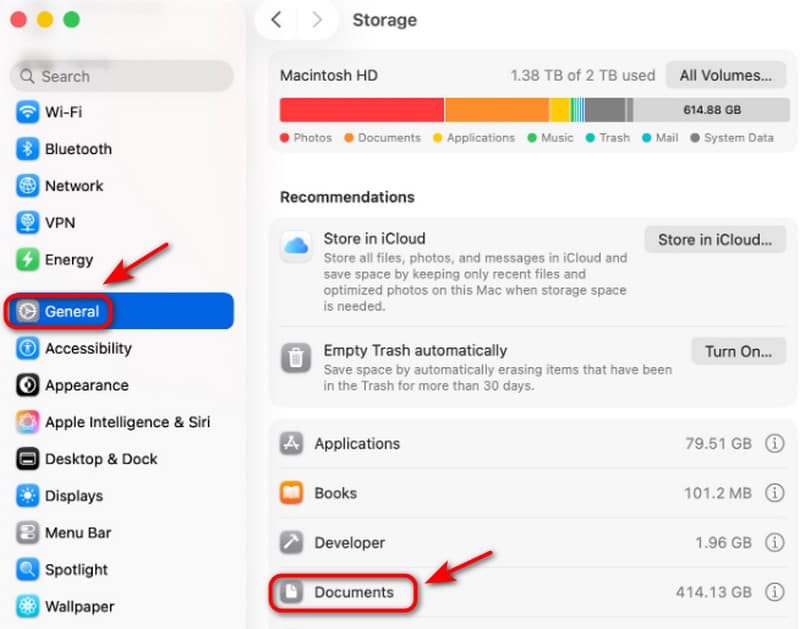The height and width of the screenshot is (629, 800).
Task: Show info for Documents storage
Action: click(x=774, y=592)
